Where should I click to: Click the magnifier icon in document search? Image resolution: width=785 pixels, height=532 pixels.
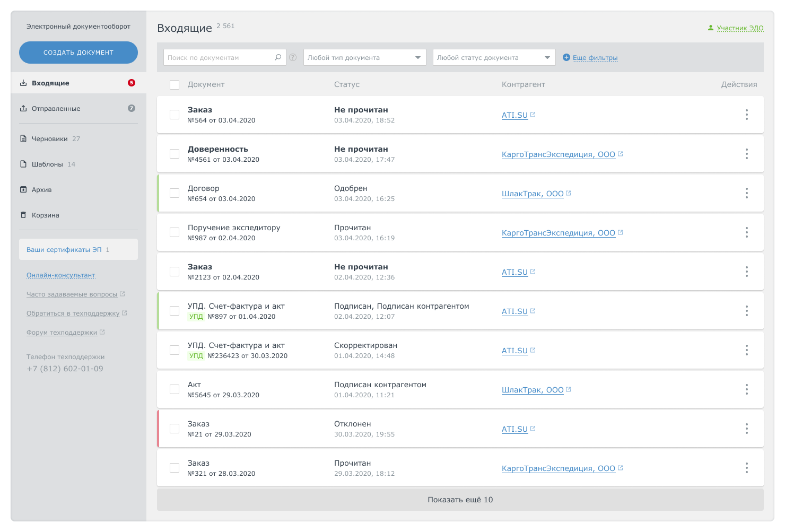click(x=278, y=57)
